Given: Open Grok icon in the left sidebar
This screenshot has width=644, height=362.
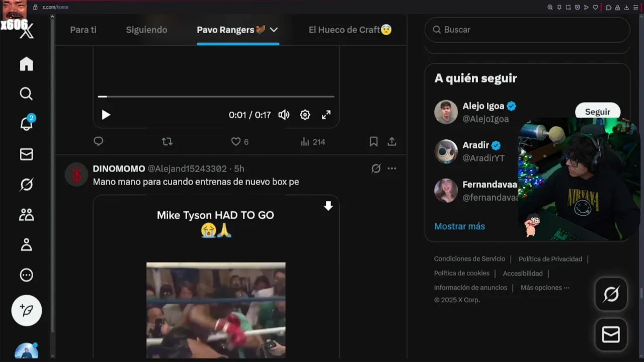Looking at the screenshot, I should tap(26, 185).
